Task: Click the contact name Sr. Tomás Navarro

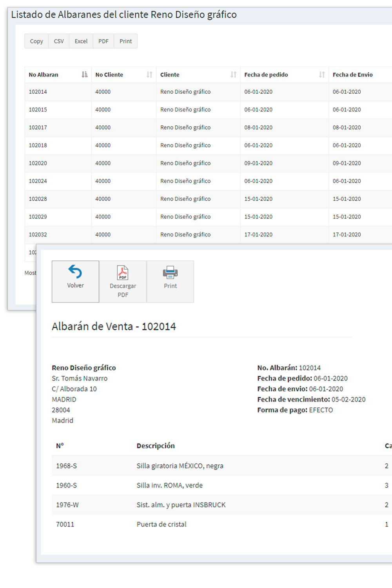Action: (80, 378)
